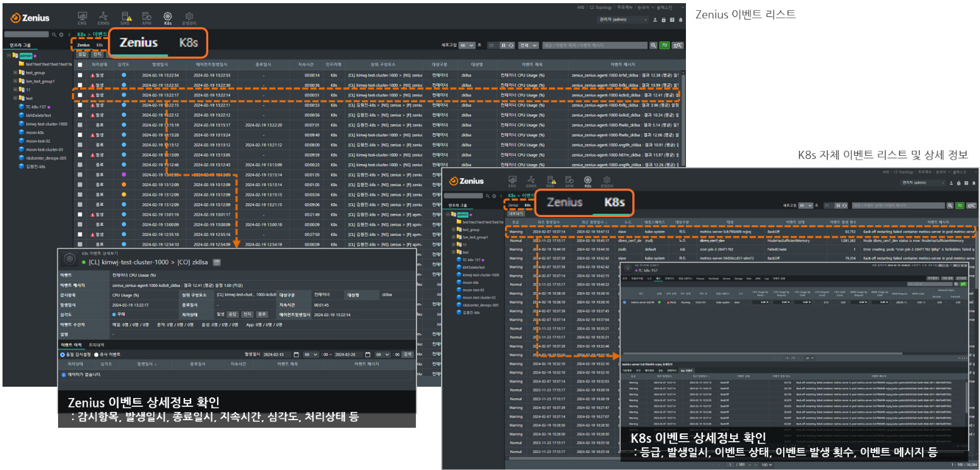Check the event row dated 2024-02-19 13:13:28
Viewport: 980px width, 470px height.
point(80,135)
